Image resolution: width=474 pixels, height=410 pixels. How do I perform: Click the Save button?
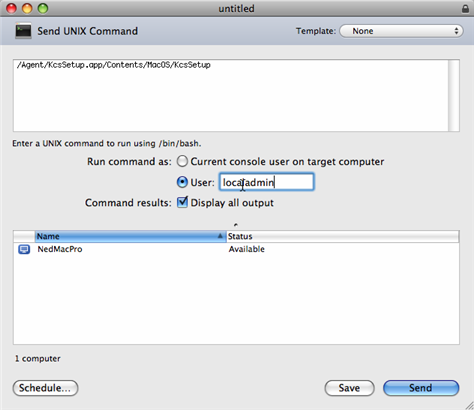coord(349,388)
